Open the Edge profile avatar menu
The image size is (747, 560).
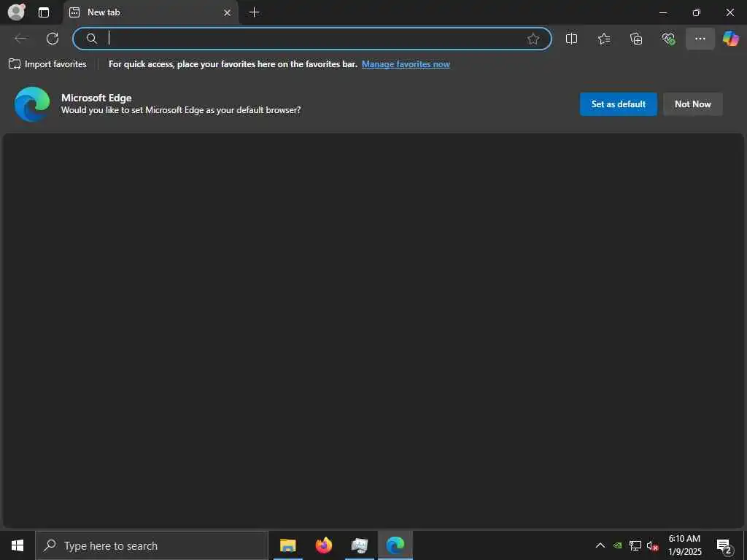coord(16,12)
